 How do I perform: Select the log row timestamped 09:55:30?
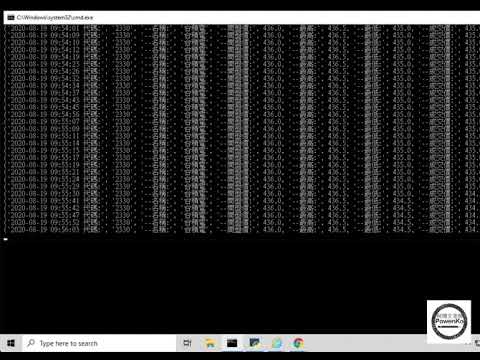[242, 193]
